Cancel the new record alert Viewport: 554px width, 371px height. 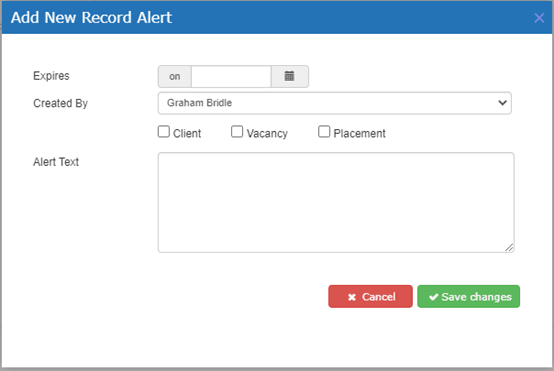point(370,296)
